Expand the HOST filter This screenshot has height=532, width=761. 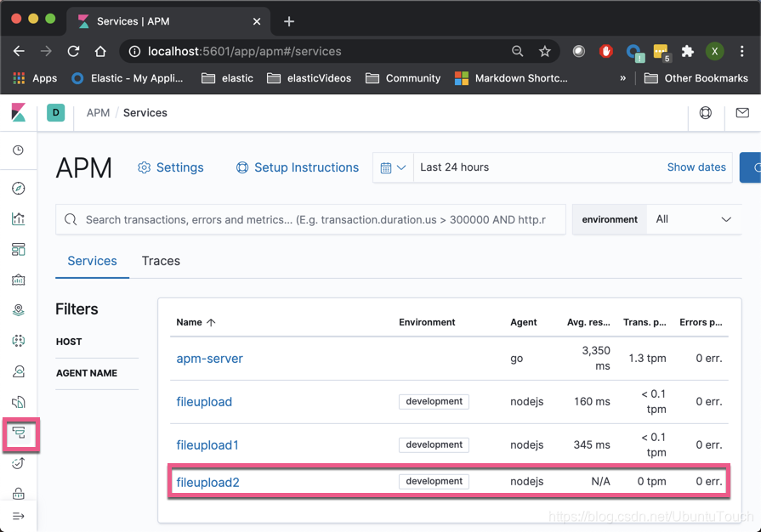pyautogui.click(x=69, y=342)
